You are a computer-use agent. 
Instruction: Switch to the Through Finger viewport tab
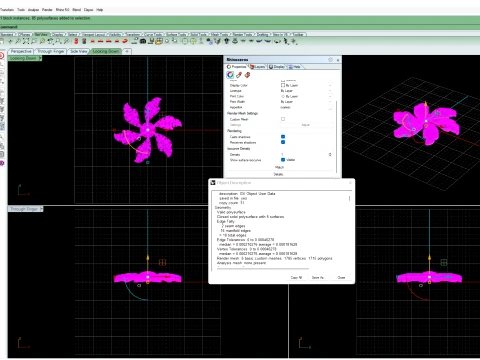pos(51,51)
